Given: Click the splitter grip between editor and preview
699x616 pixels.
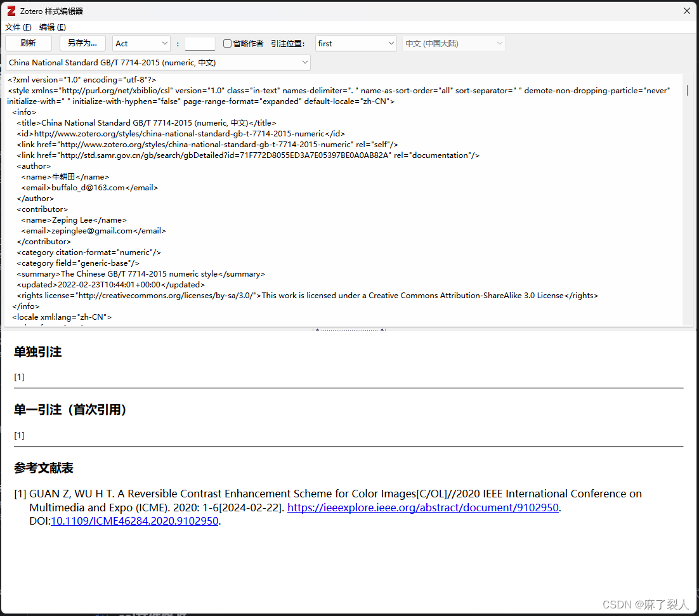Looking at the screenshot, I should (x=349, y=329).
